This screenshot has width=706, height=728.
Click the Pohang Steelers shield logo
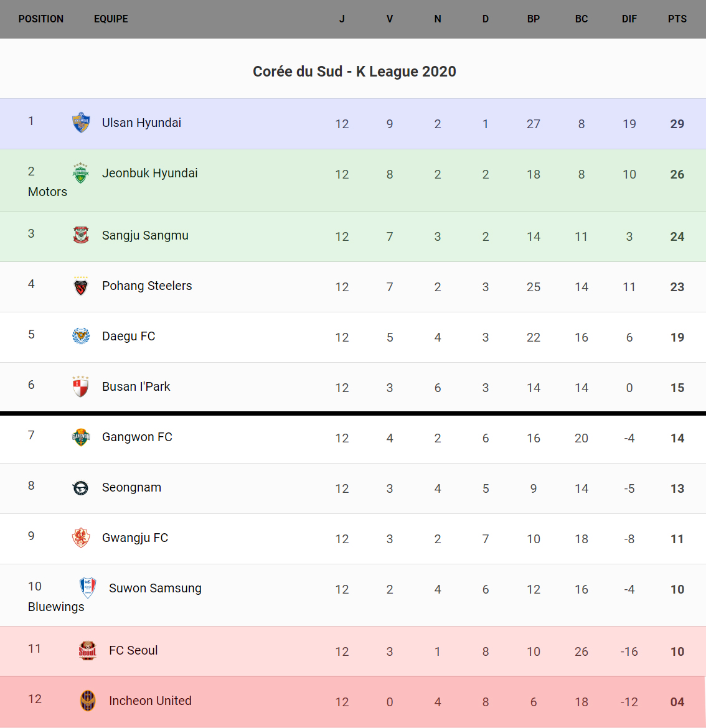click(x=81, y=286)
